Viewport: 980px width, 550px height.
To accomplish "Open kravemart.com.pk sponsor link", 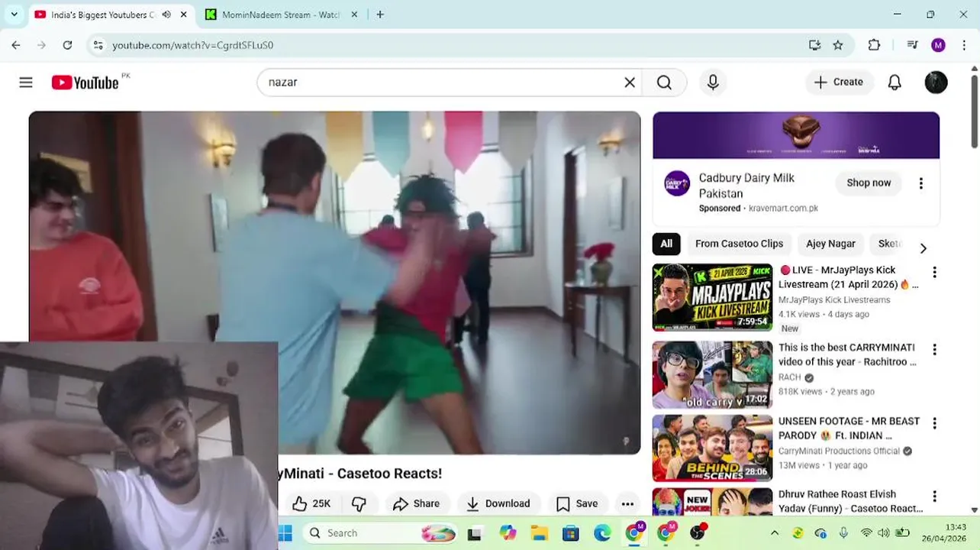I will pos(783,208).
